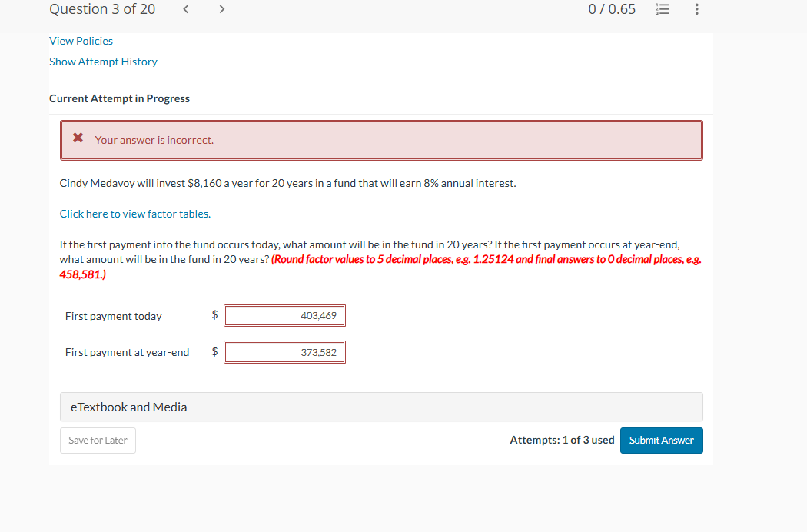
Task: Click the score display showing 0 / 0.65
Action: [612, 9]
